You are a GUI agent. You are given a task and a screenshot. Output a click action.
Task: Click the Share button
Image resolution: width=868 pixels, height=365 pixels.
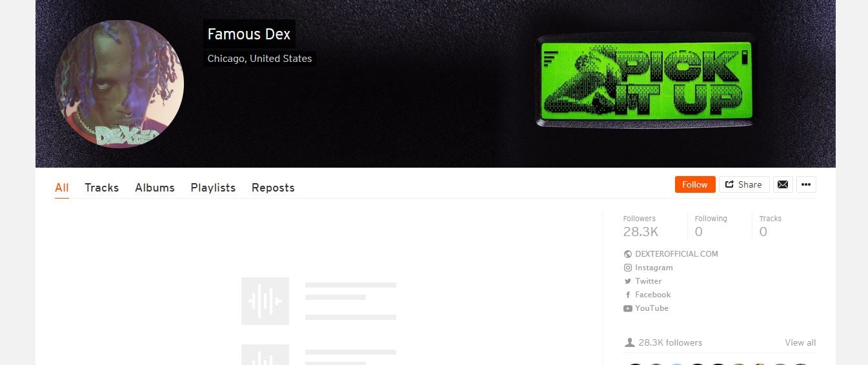tap(744, 184)
